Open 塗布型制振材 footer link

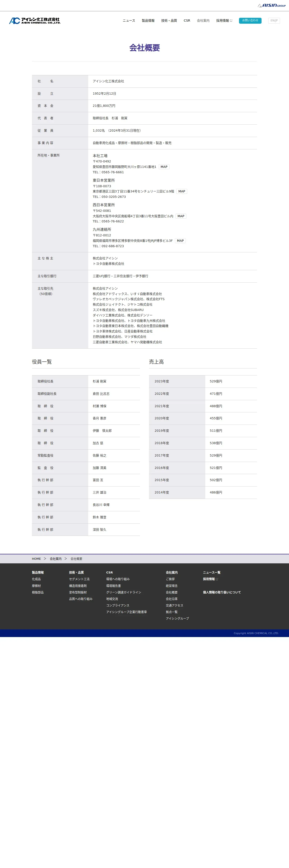click(x=78, y=592)
